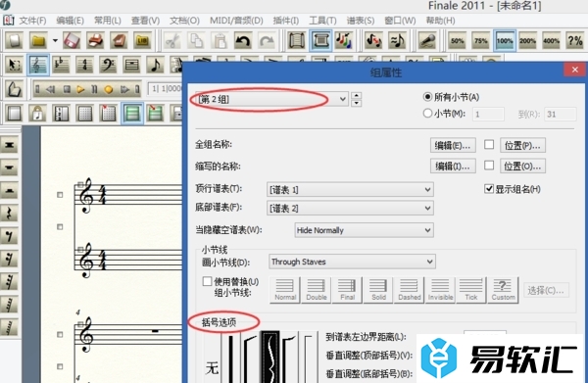Select the Selection arrow tool
The height and width of the screenshot is (383, 588).
click(15, 66)
